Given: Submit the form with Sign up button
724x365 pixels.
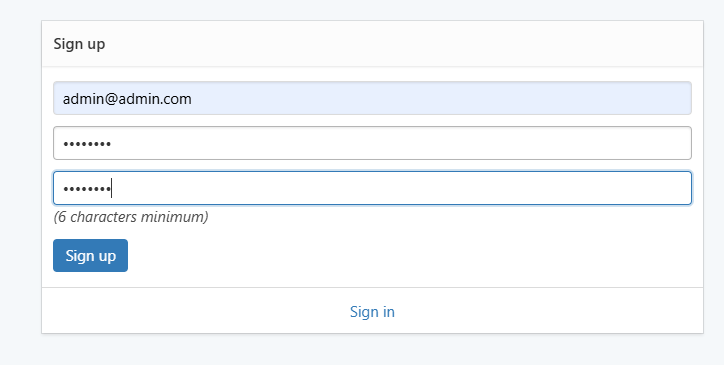Looking at the screenshot, I should point(90,256).
